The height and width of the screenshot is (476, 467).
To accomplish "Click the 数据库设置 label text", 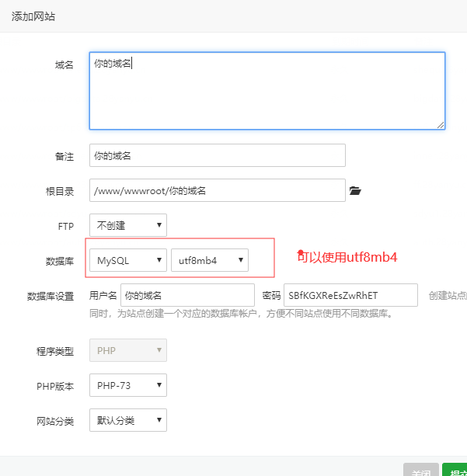I will (51, 296).
